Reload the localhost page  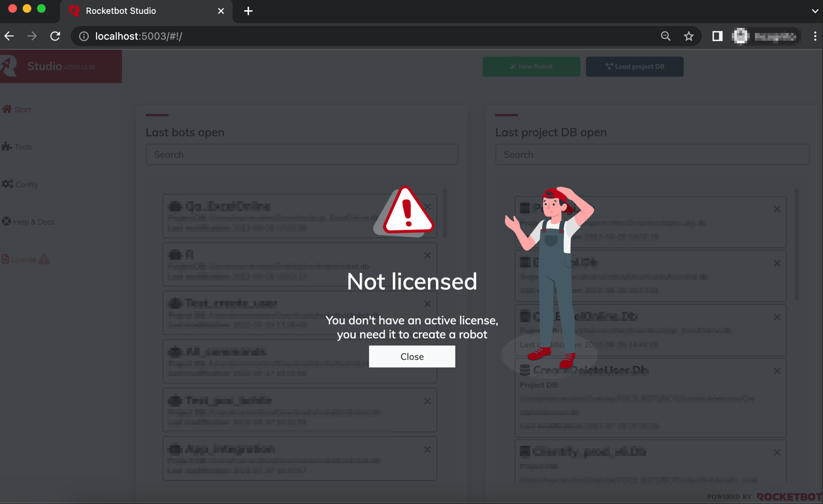tap(55, 36)
